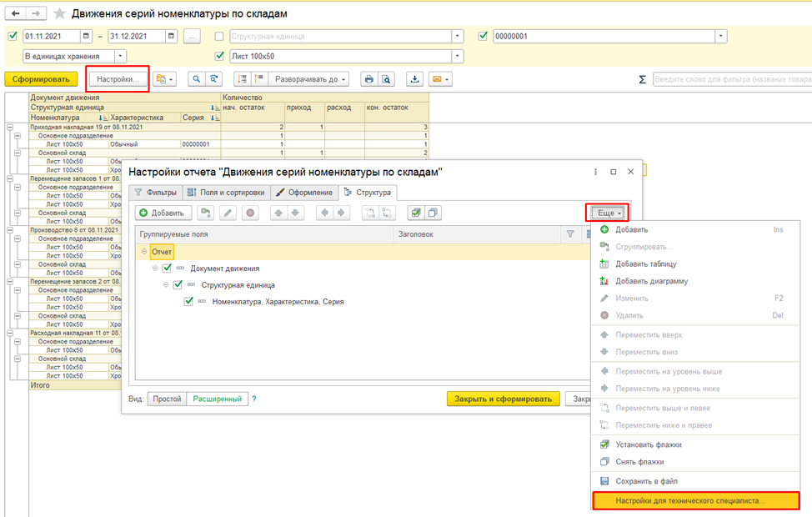Open dropdown of Лист 100x50 field

[457, 56]
